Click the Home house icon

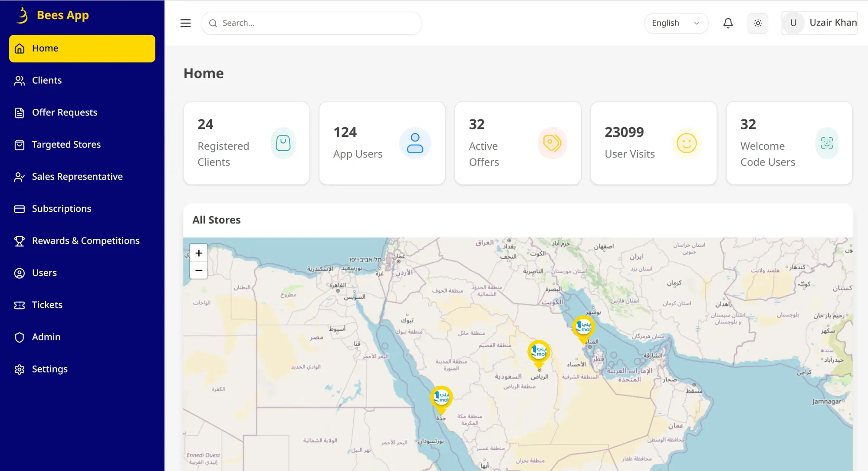click(20, 49)
